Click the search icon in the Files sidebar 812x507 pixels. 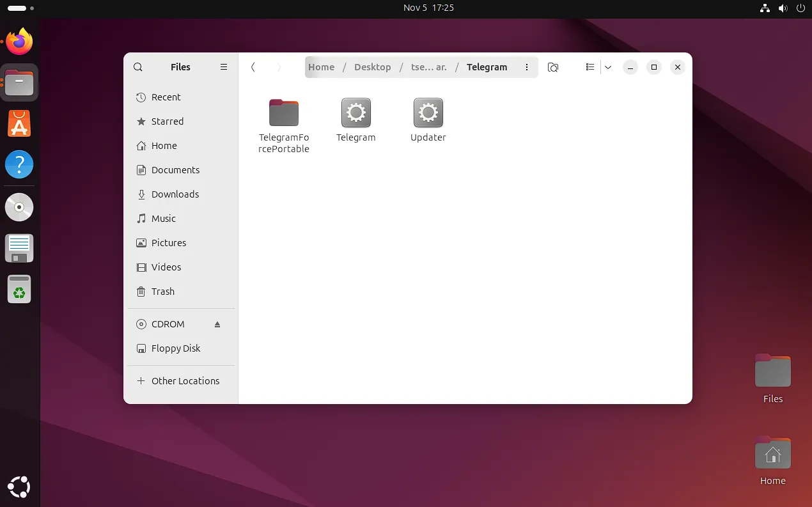[x=138, y=67]
